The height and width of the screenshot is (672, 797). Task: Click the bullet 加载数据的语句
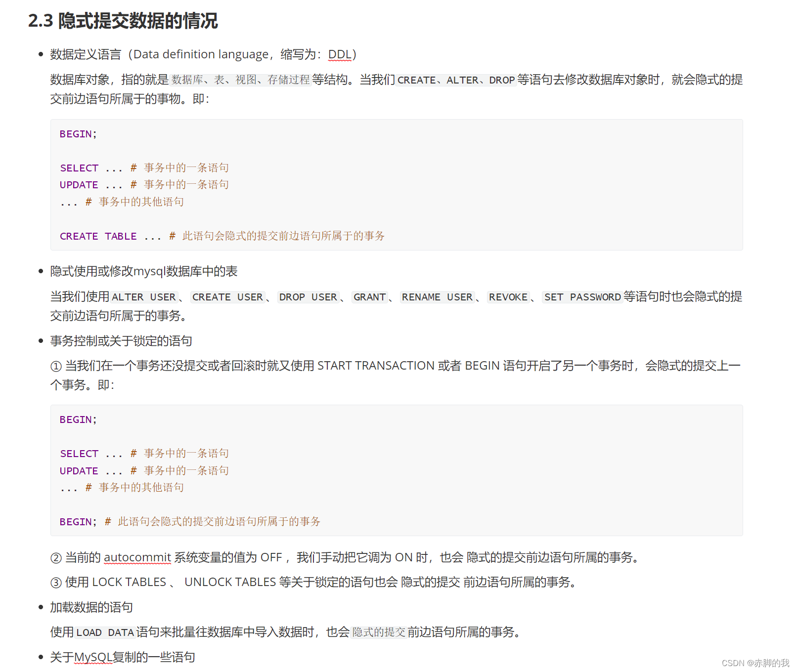pyautogui.click(x=90, y=607)
